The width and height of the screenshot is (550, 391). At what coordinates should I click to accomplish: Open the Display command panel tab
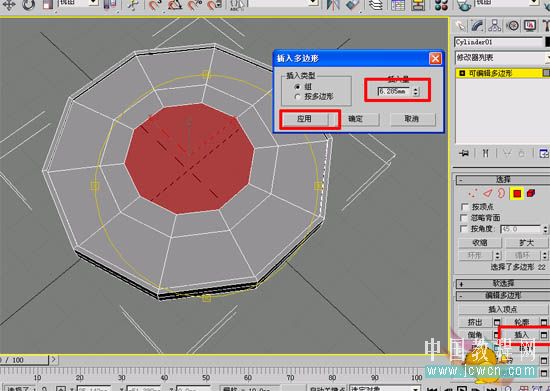pyautogui.click(x=530, y=26)
